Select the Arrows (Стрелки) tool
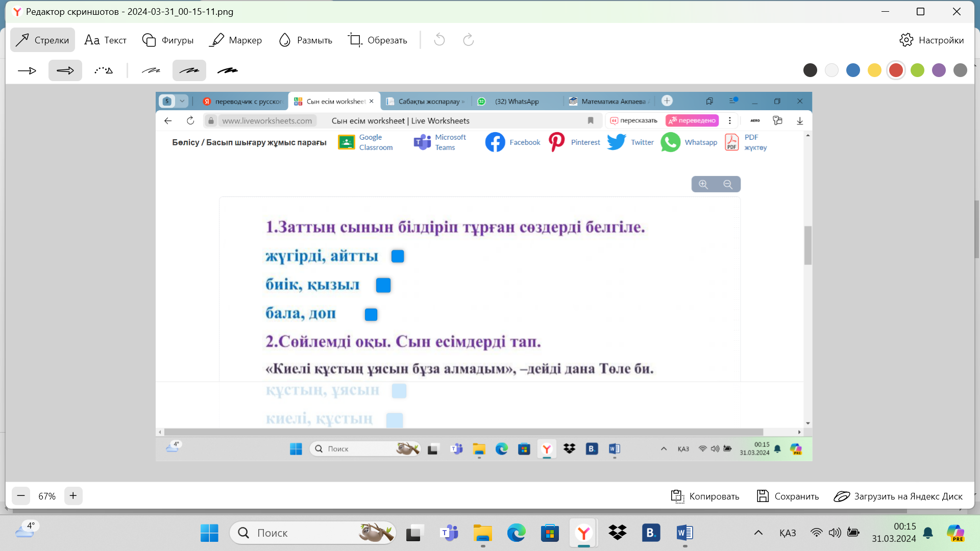The height and width of the screenshot is (551, 980). [x=42, y=40]
